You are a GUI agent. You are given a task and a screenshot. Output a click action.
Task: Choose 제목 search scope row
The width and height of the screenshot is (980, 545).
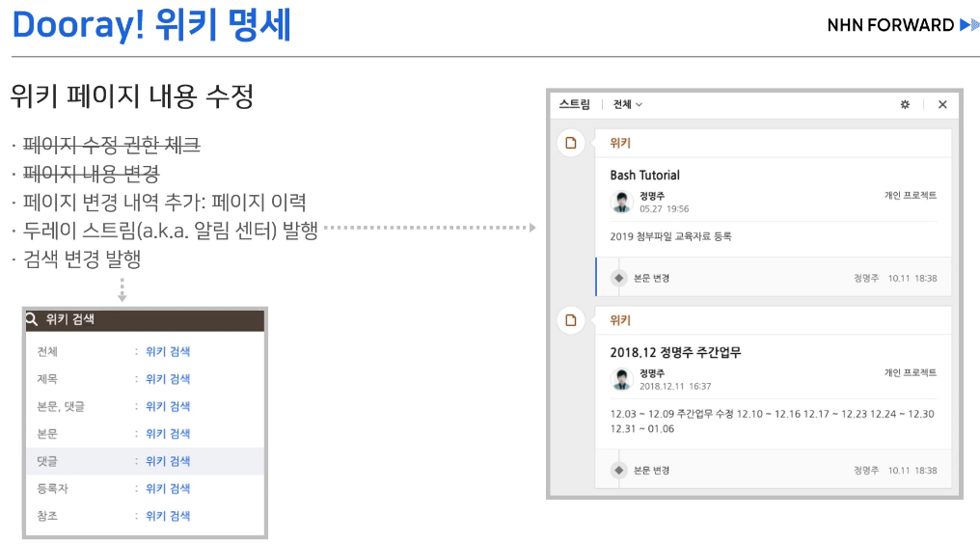145,379
